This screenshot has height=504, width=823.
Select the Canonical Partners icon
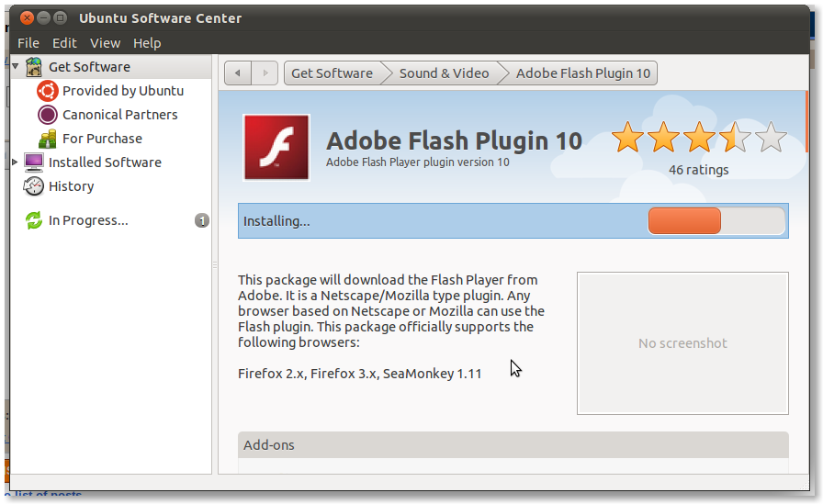click(47, 115)
